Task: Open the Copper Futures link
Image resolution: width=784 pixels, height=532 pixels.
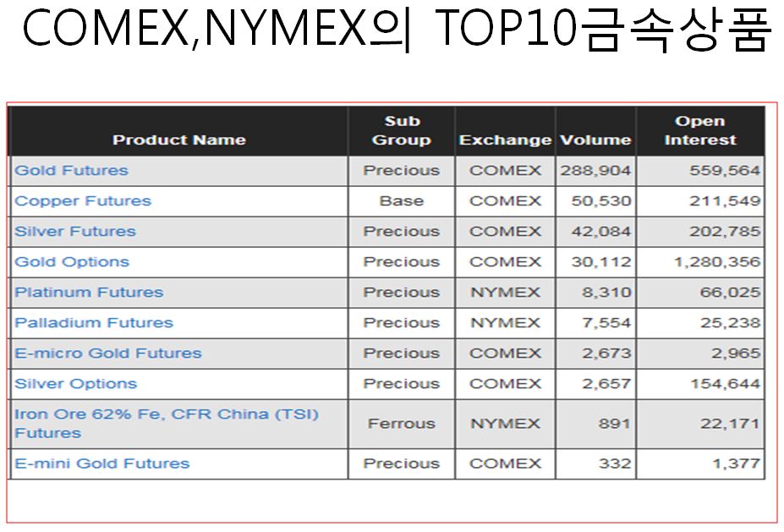Action: pyautogui.click(x=83, y=201)
